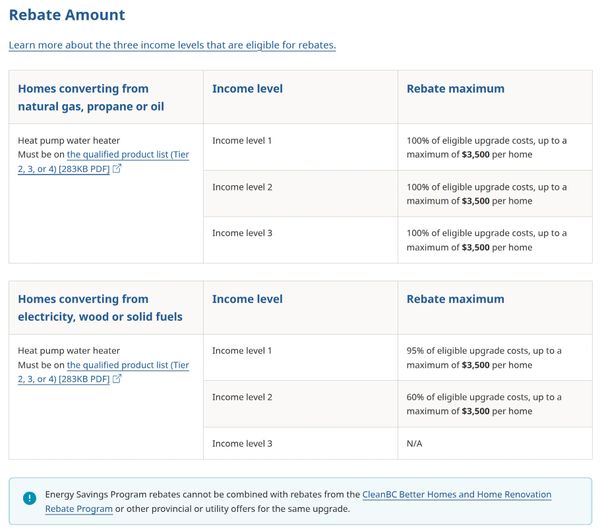This screenshot has width=600, height=531.
Task: Click external link icon in electricity table
Action: (x=118, y=379)
